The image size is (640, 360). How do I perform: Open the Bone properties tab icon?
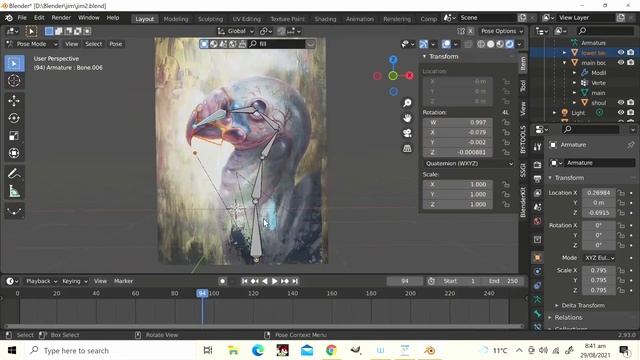pyautogui.click(x=537, y=313)
